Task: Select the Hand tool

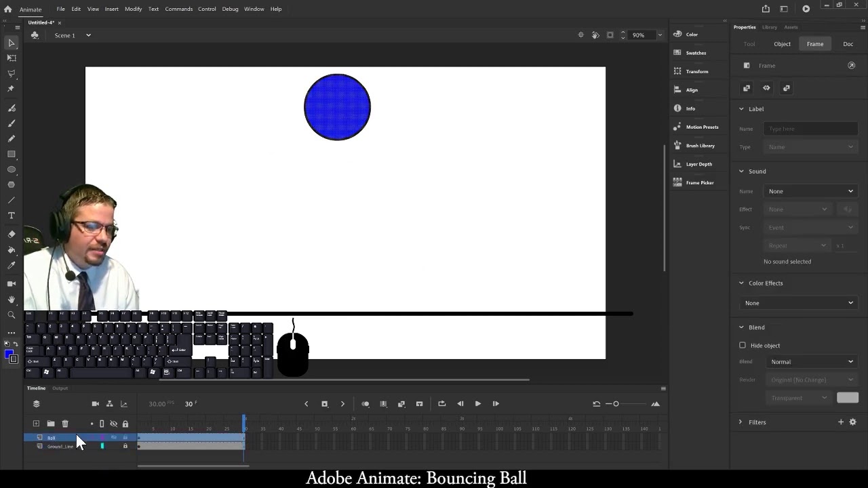Action: point(12,299)
